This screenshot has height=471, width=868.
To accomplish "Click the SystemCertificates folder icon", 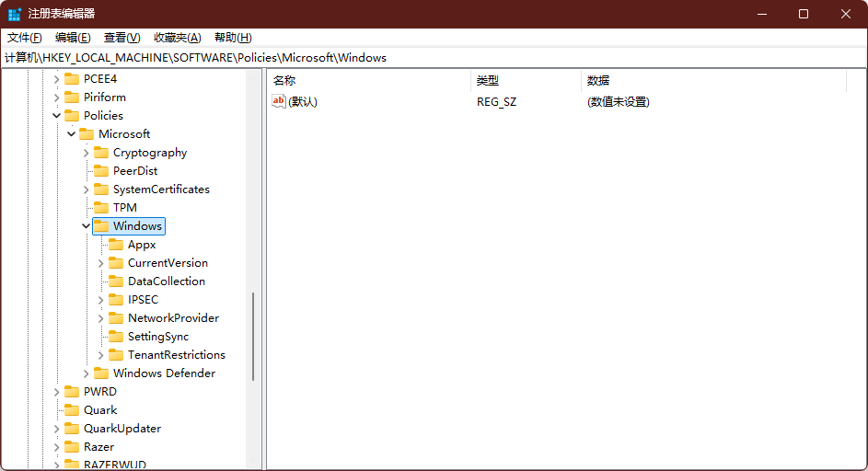I will [x=101, y=189].
